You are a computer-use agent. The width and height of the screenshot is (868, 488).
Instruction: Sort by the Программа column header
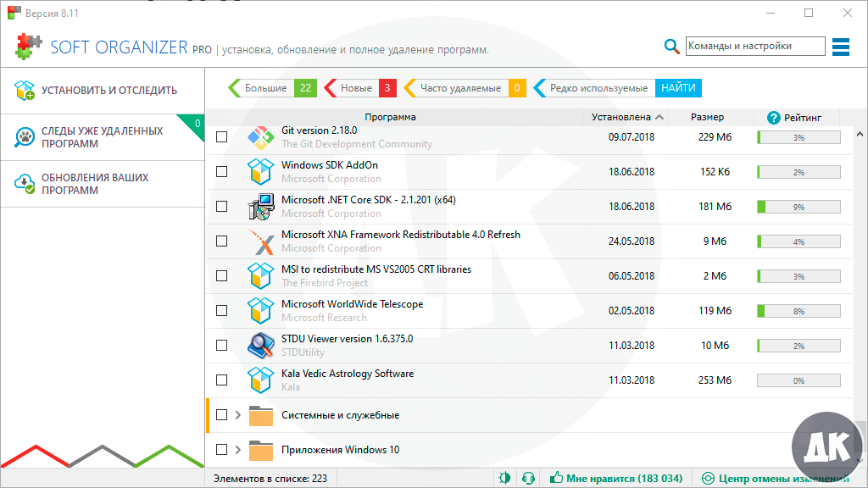pyautogui.click(x=390, y=117)
